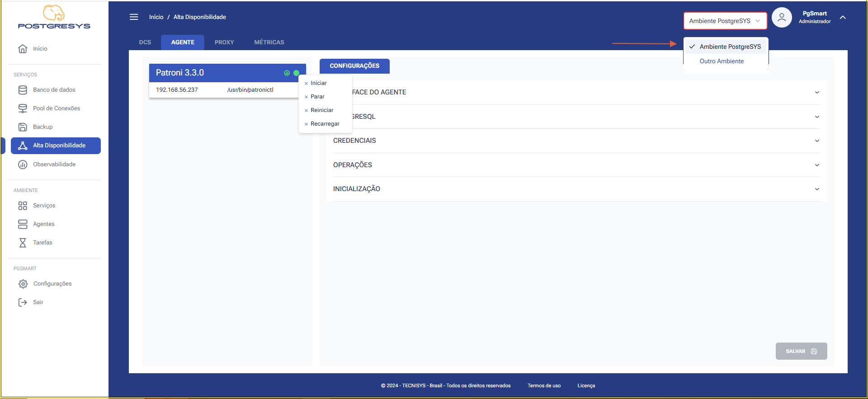This screenshot has height=399, width=868.
Task: Click the SALVAR button
Action: 801,351
